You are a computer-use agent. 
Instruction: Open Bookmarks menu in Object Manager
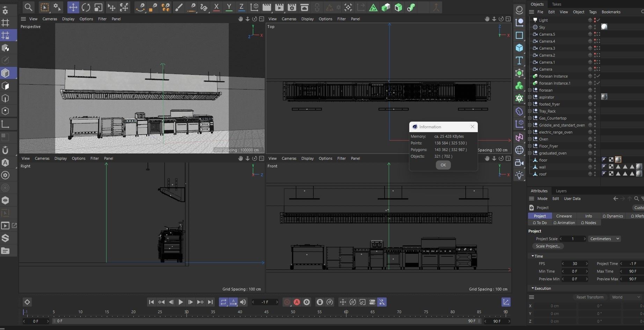click(x=611, y=12)
